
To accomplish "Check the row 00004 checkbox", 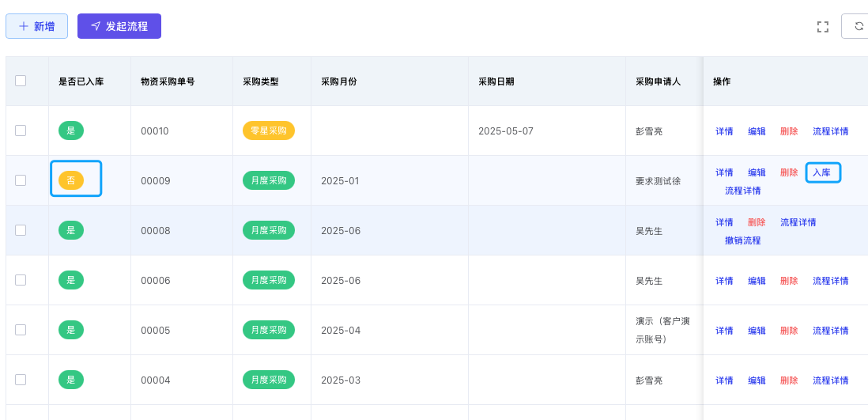I will point(21,380).
